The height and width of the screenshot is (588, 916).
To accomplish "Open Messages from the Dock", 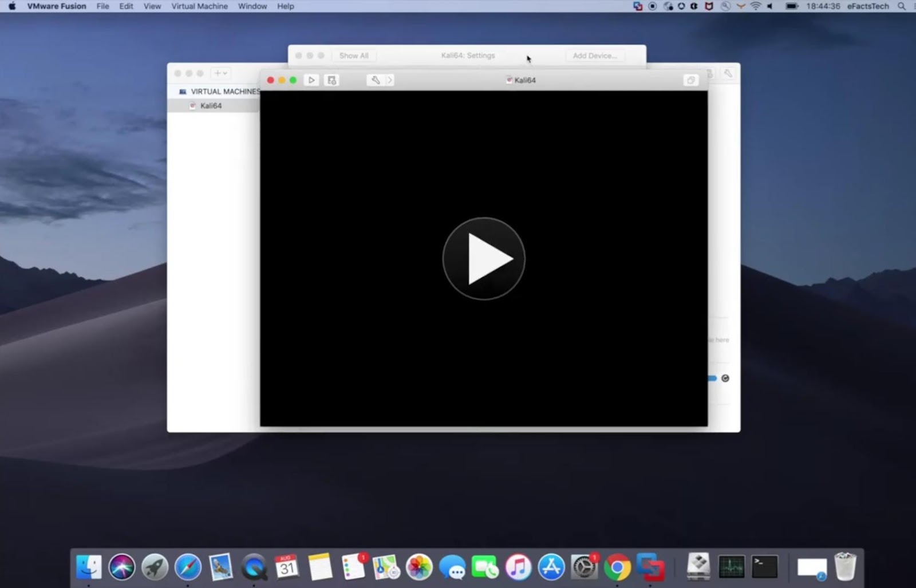I will (452, 567).
